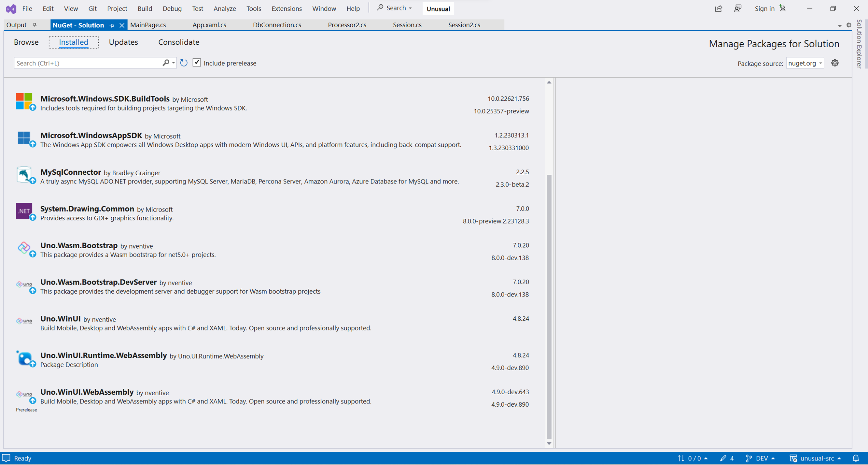Open the DEV branch picker in status bar

(761, 458)
